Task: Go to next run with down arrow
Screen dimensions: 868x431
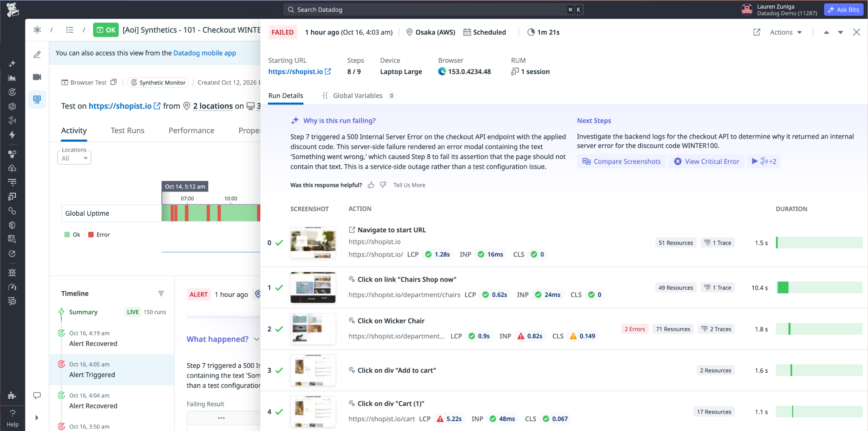Action: tap(841, 32)
